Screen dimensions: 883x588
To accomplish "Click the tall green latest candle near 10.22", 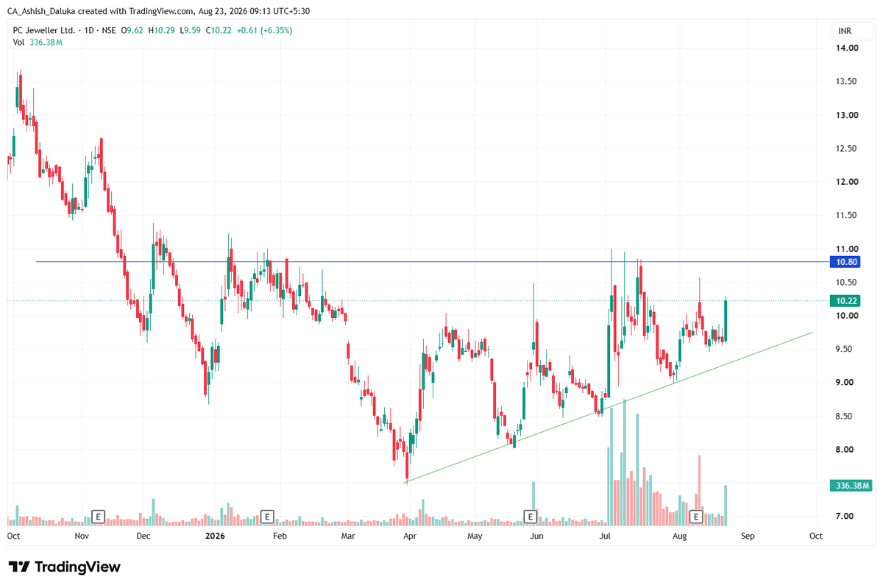I will click(x=726, y=319).
